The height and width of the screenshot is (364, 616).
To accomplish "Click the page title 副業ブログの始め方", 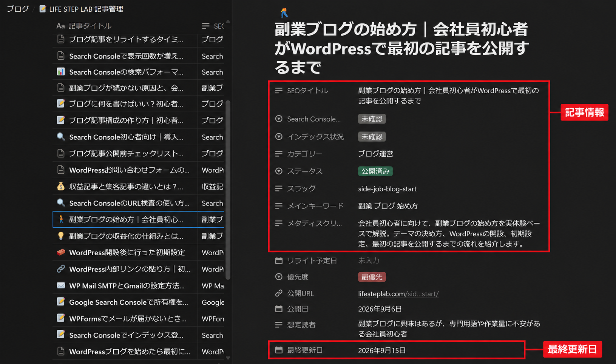I will click(401, 48).
